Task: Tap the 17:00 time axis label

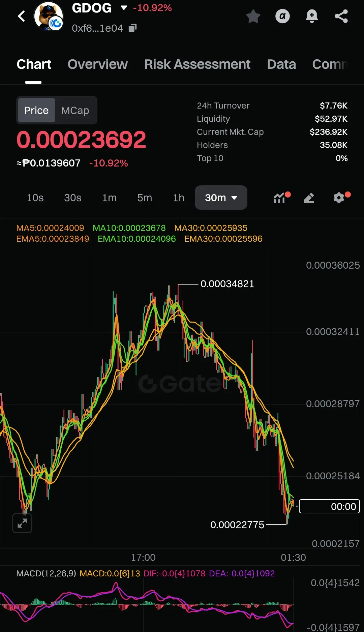Action: click(x=143, y=558)
